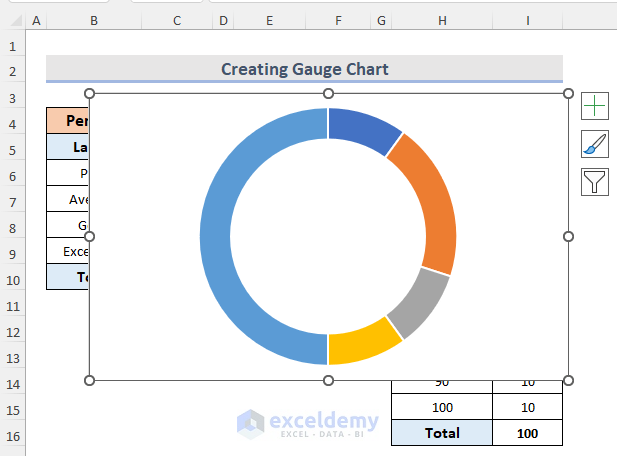Click the top-middle chart resize handle
Image resolution: width=617 pixels, height=456 pixels.
coord(329,94)
